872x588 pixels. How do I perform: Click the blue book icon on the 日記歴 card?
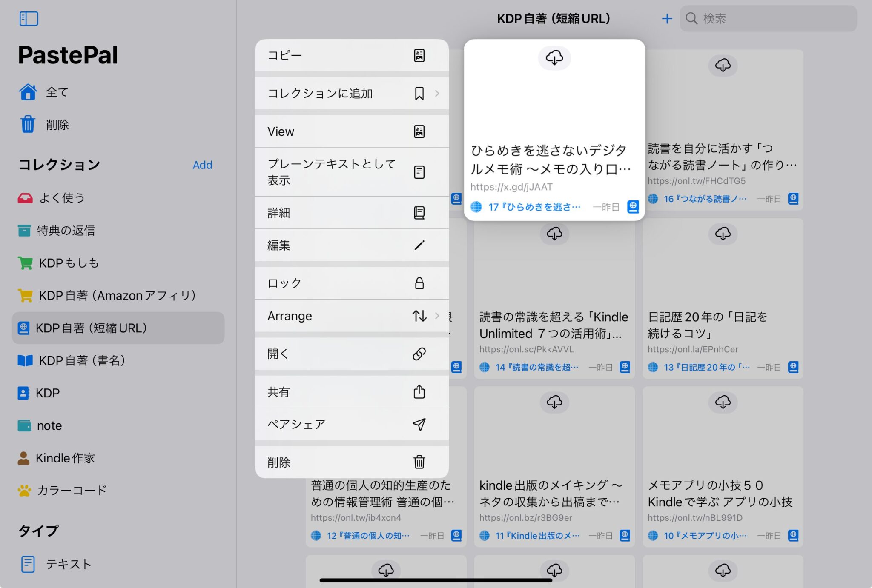(793, 366)
